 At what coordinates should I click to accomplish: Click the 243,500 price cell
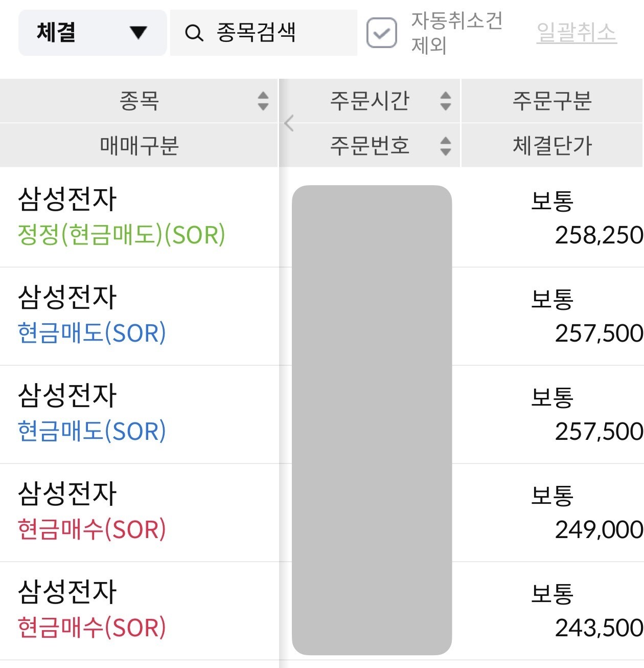coord(599,628)
